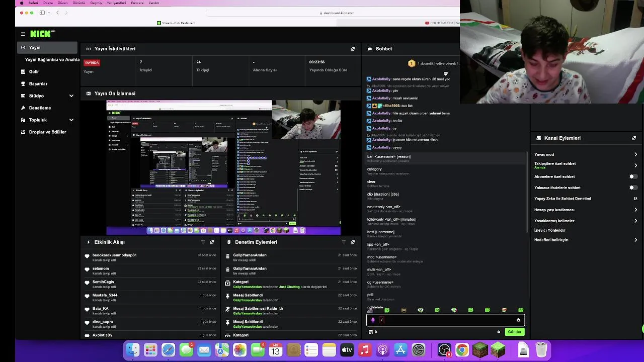Click the YAYINDA live badge
The height and width of the screenshot is (362, 644).
click(92, 63)
